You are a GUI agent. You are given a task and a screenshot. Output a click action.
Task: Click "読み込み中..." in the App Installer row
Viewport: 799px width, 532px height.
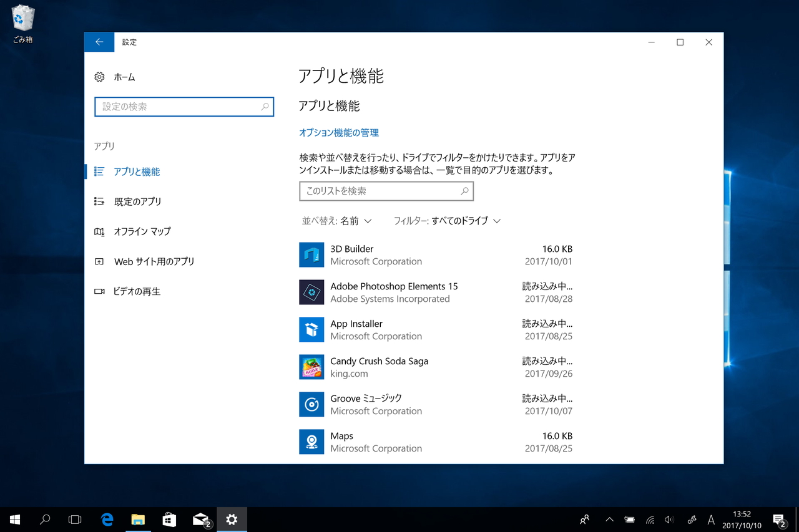point(547,324)
